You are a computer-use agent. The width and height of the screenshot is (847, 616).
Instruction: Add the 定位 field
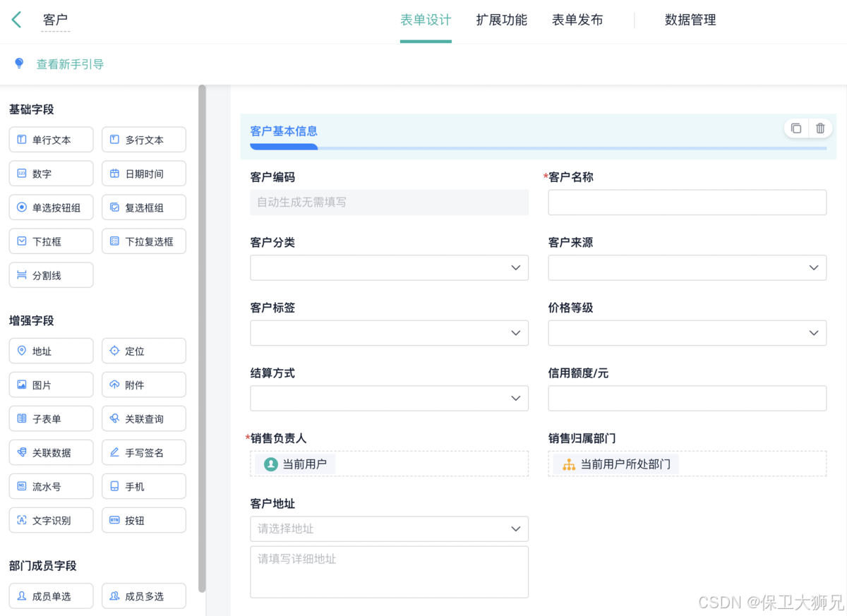point(144,351)
